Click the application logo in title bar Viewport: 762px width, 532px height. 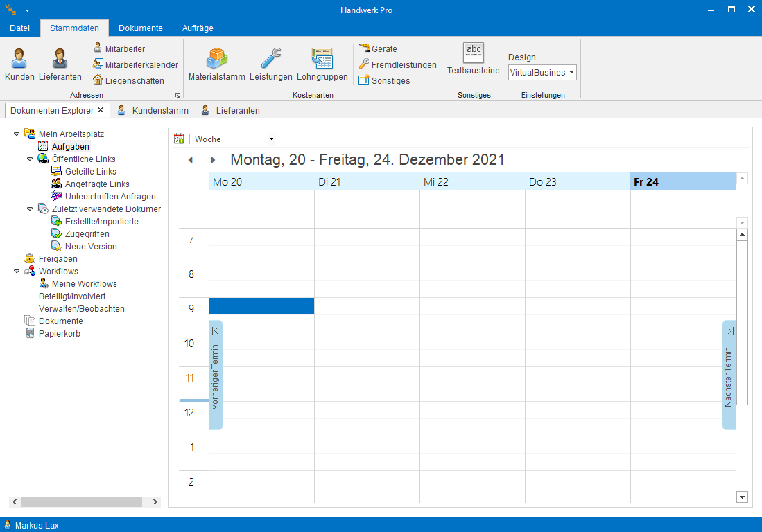[x=10, y=10]
